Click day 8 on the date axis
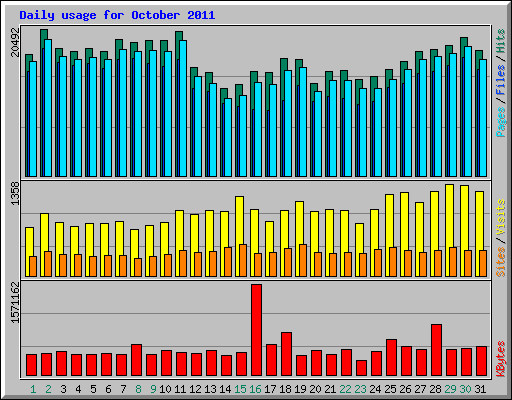 pos(138,389)
